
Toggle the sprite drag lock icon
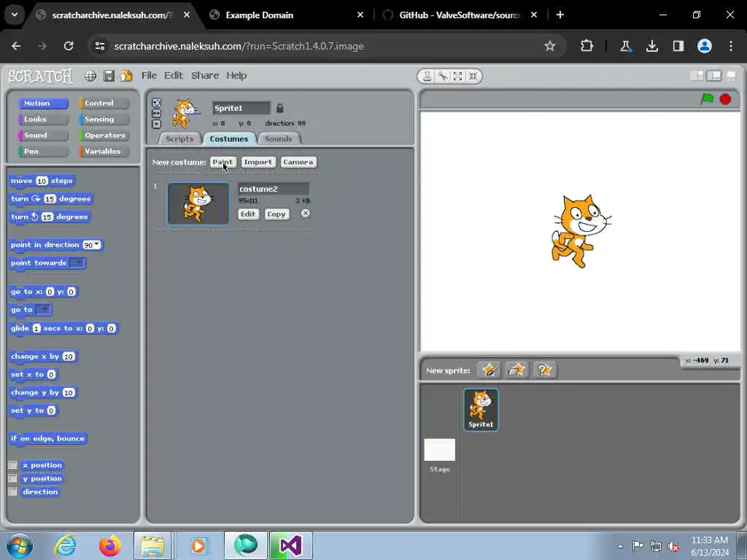[279, 108]
